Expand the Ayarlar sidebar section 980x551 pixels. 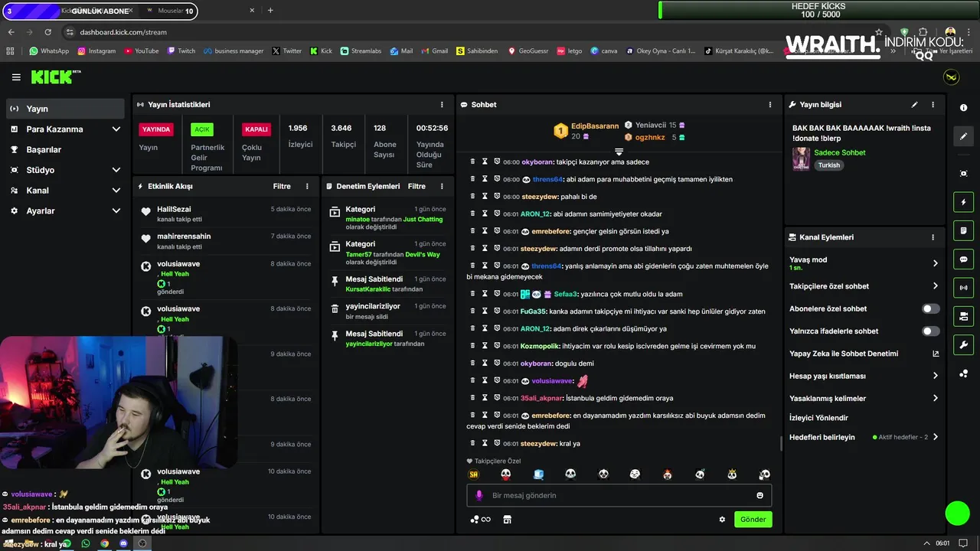pos(65,210)
